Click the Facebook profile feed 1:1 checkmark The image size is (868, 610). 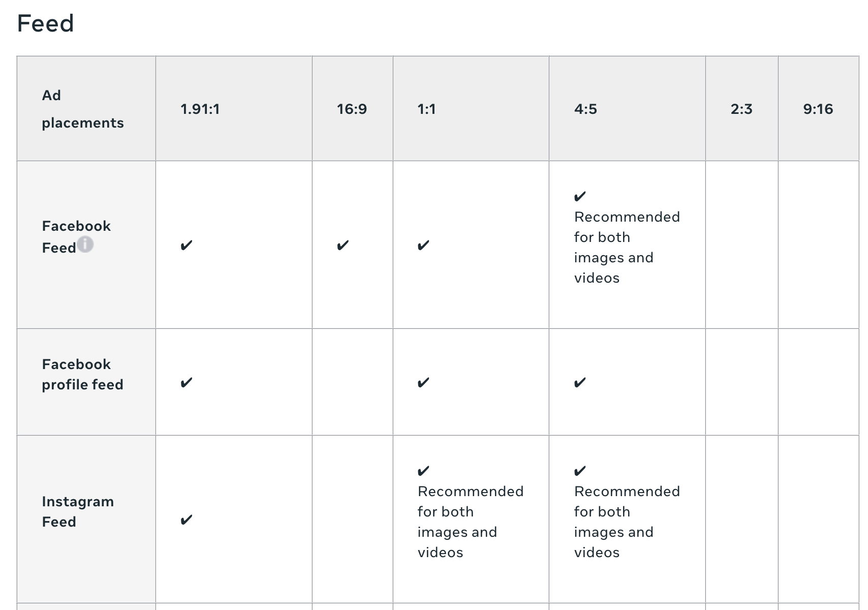[x=423, y=382]
